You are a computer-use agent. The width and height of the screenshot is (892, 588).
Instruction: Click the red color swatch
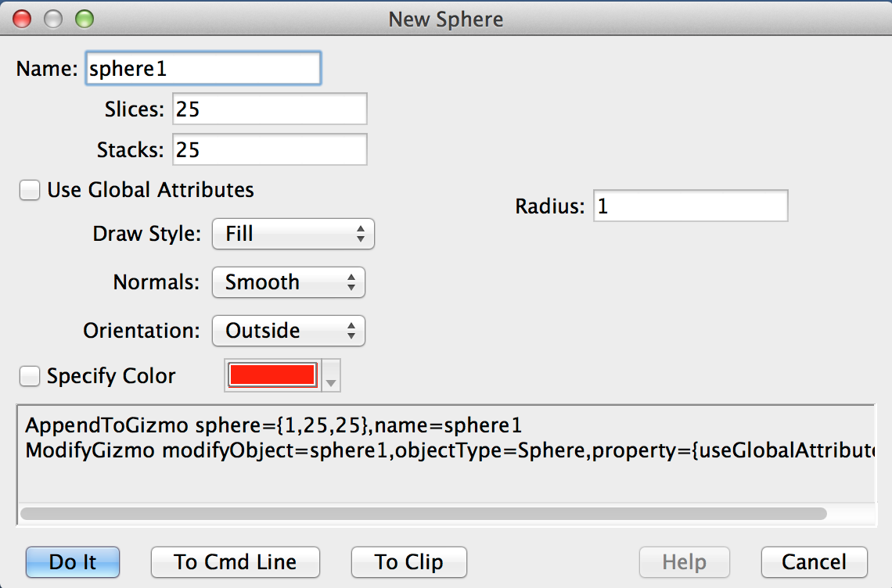click(x=272, y=375)
